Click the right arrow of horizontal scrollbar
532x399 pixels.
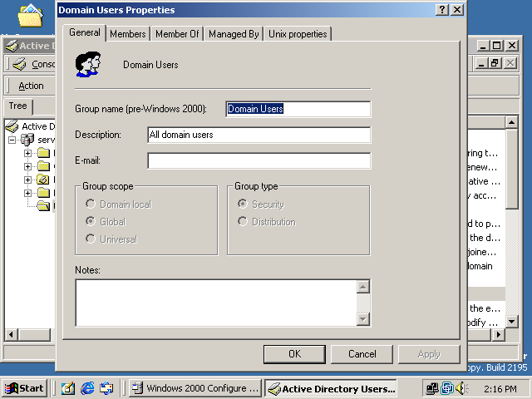498,335
